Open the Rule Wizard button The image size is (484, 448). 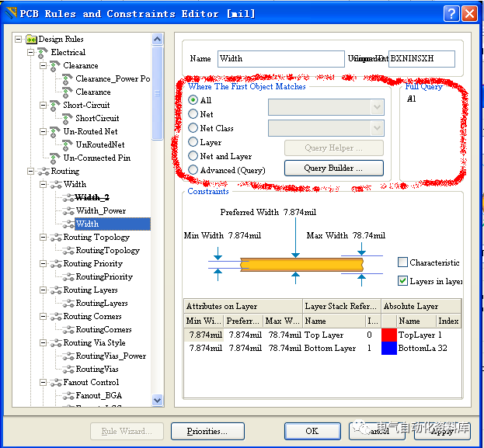point(127,431)
